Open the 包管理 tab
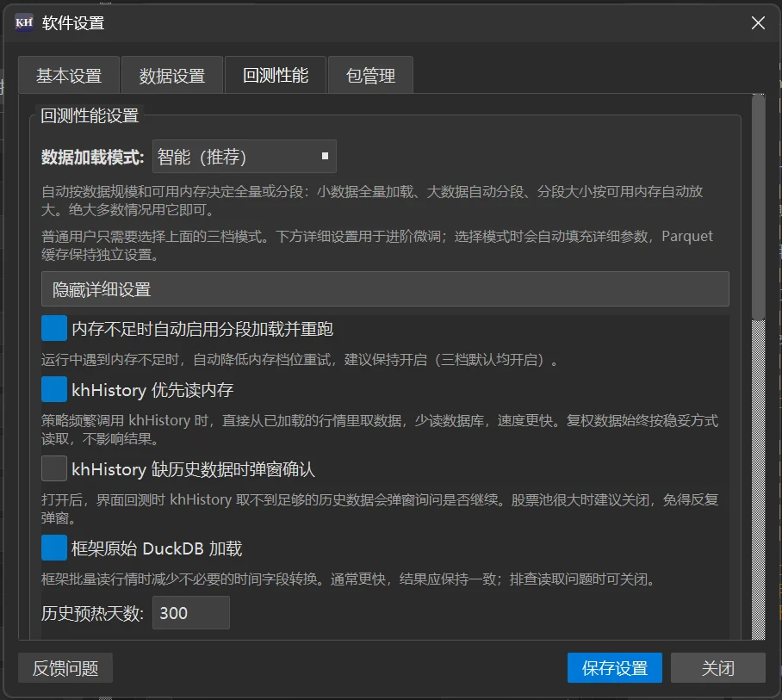The width and height of the screenshot is (782, 700). pos(370,76)
